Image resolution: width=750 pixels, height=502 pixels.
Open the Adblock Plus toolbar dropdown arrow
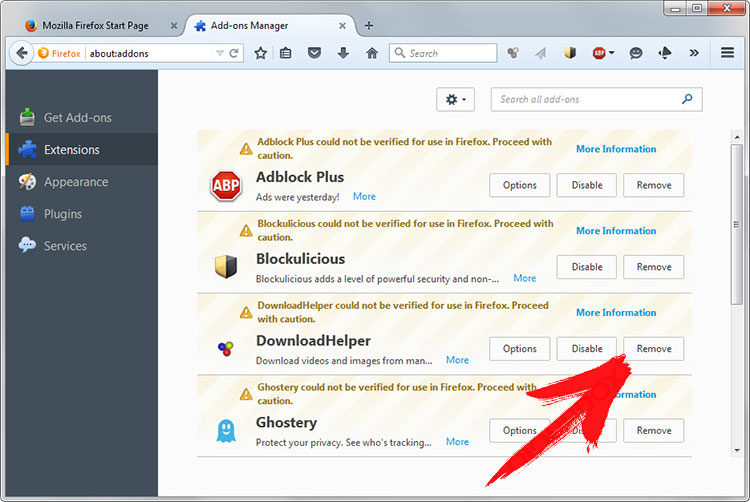click(x=611, y=53)
